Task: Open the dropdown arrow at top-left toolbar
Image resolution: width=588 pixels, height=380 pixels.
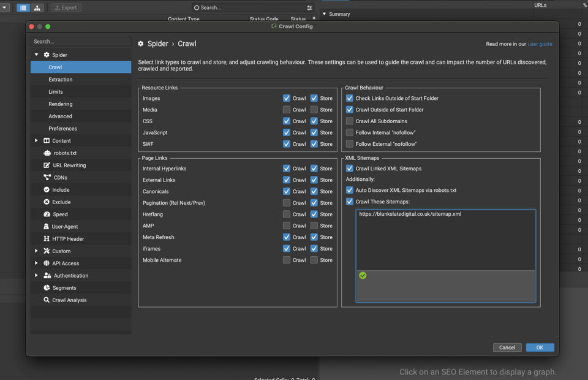Action: click(4, 7)
